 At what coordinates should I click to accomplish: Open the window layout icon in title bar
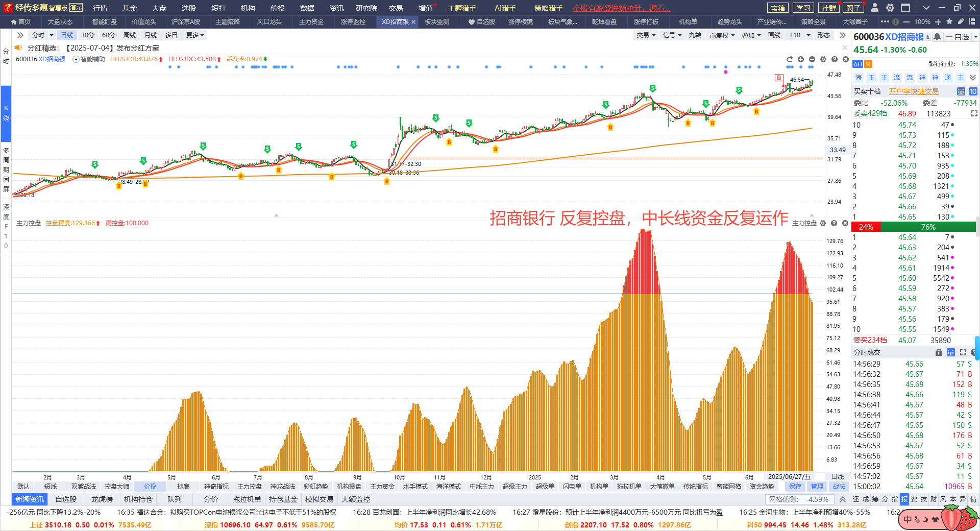(905, 8)
